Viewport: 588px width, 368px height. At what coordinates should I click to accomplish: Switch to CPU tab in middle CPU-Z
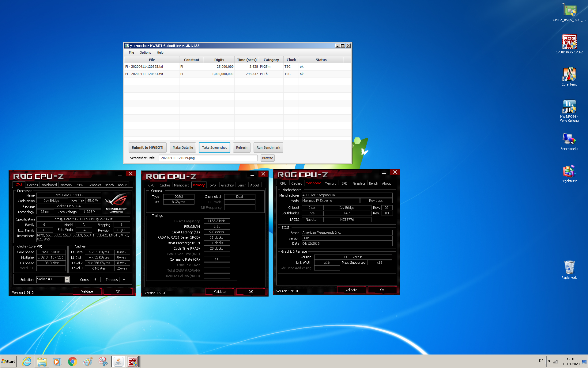pos(151,185)
